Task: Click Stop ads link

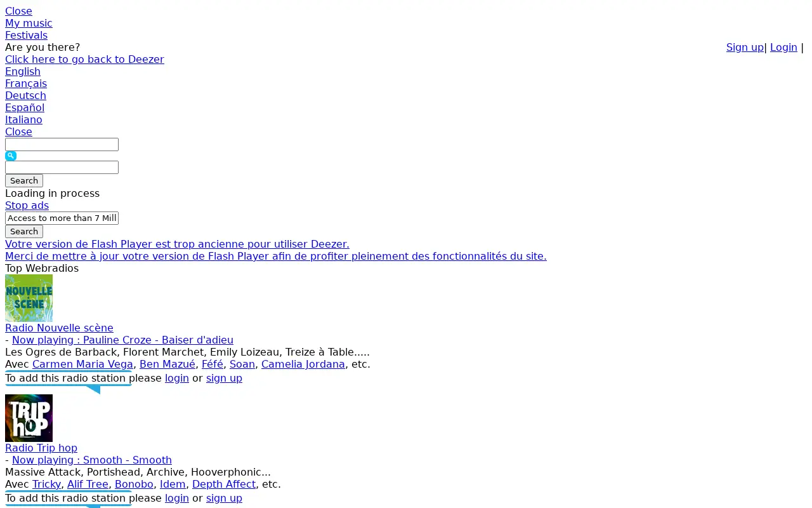Action: (27, 205)
